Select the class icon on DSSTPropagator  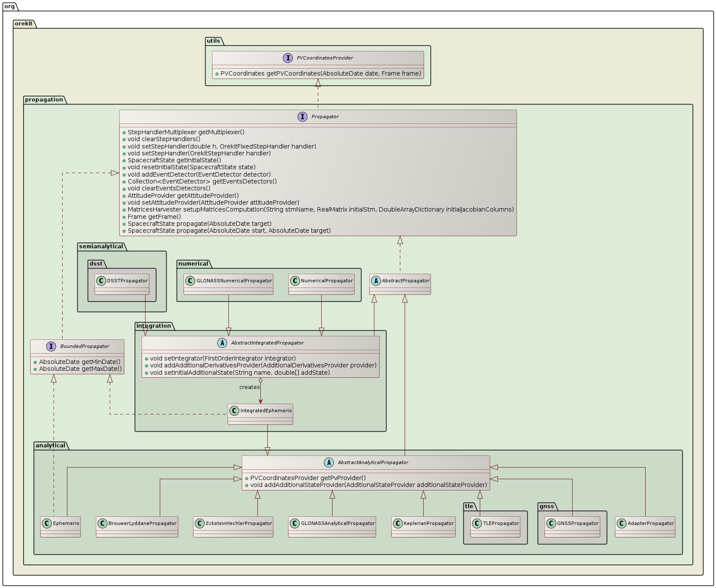click(101, 280)
